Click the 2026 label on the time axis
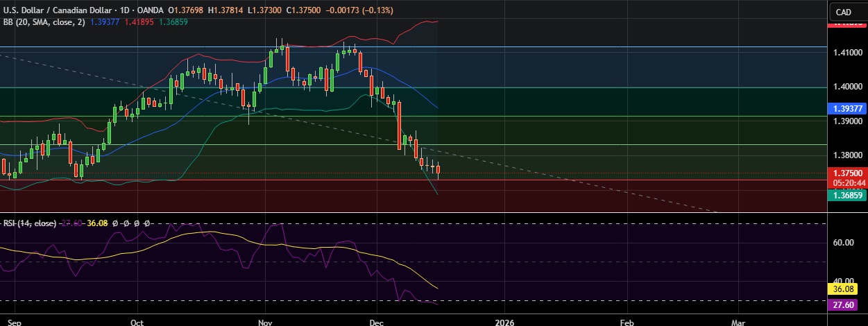Viewport: 868px width, 326px height. (x=504, y=323)
